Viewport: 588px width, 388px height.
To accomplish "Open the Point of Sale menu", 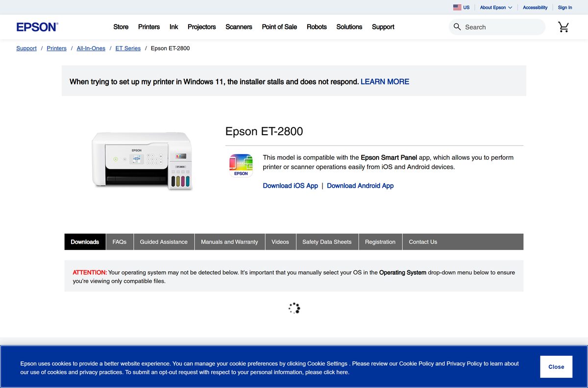I will 279,27.
